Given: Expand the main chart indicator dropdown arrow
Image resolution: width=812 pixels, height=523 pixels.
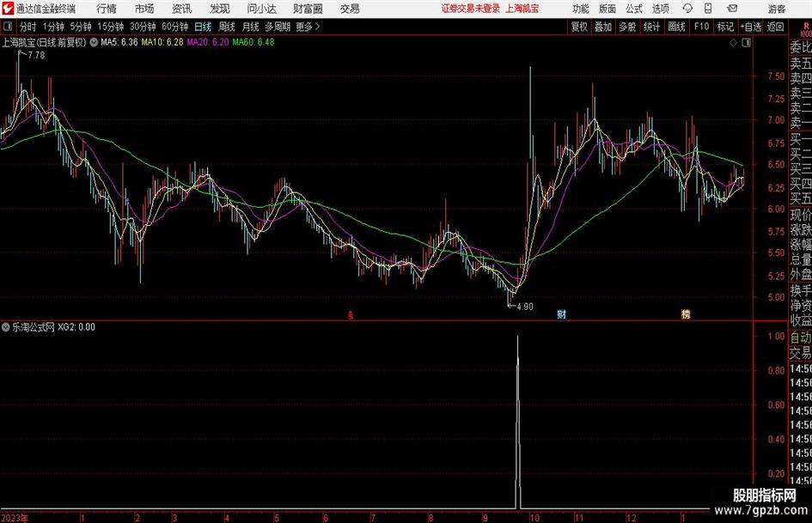Looking at the screenshot, I should [94, 42].
